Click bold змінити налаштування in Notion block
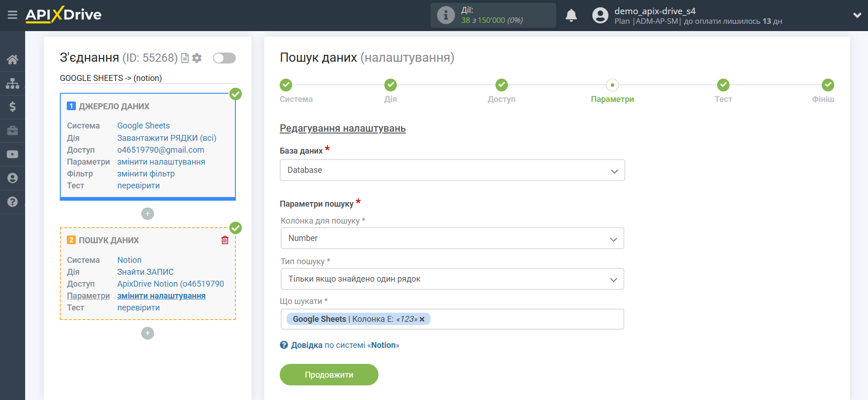Viewport: 868px width, 400px height. [161, 296]
